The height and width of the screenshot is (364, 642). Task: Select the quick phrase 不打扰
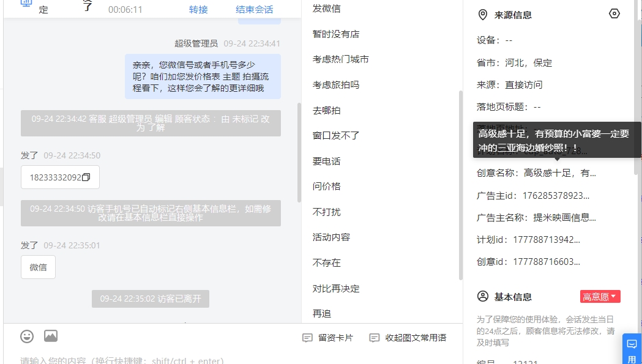pos(326,212)
